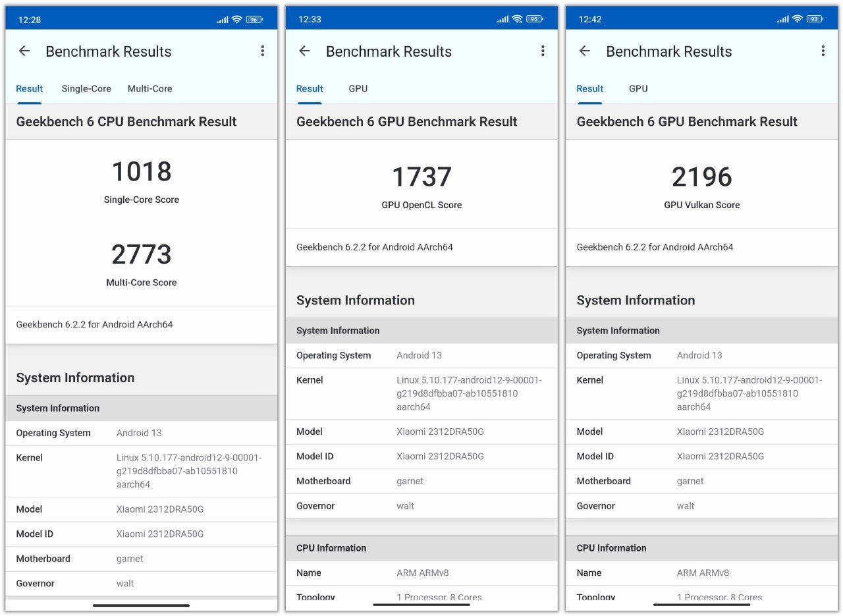Tap Geekbench 6.2.2 version text in CPU screen
This screenshot has width=843, height=616.
pos(94,324)
